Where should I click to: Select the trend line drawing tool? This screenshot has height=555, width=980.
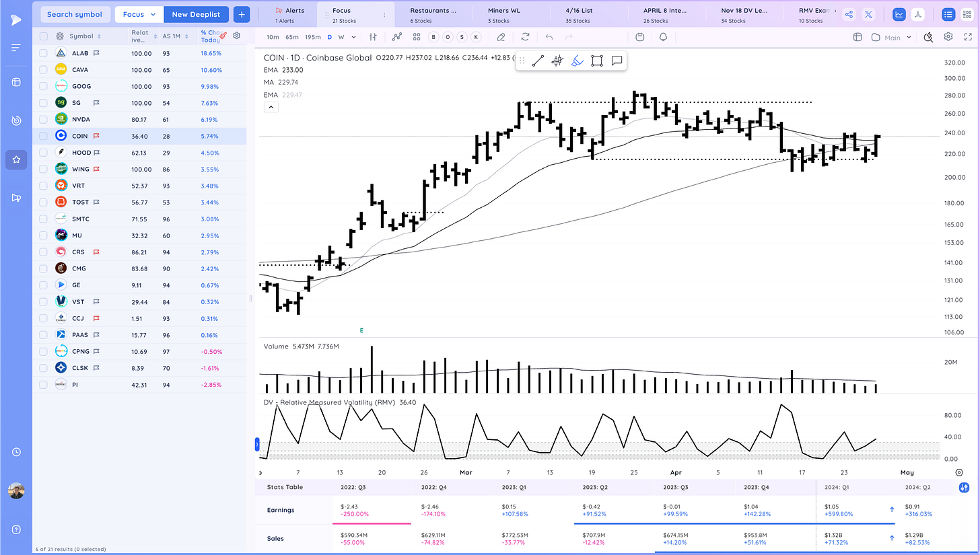click(538, 61)
